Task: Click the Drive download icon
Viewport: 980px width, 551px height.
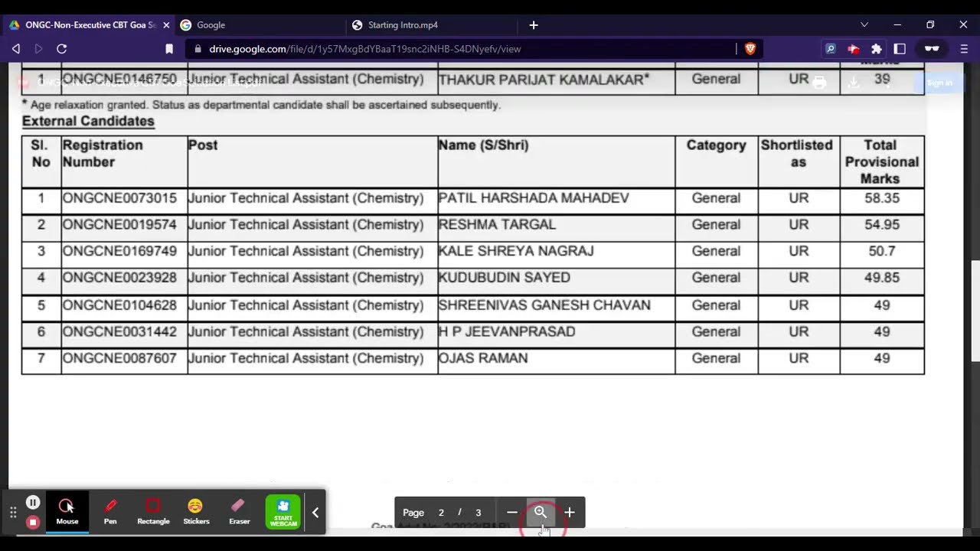Action: point(853,82)
